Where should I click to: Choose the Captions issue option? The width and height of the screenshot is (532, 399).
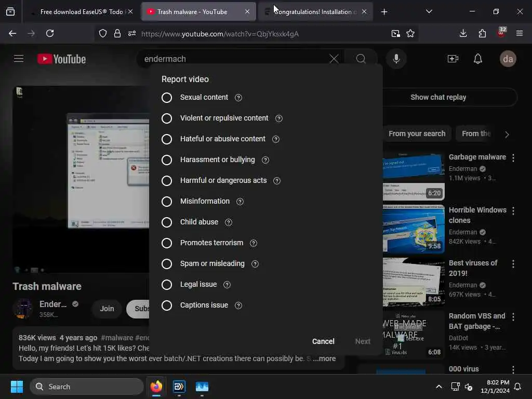[x=167, y=305]
